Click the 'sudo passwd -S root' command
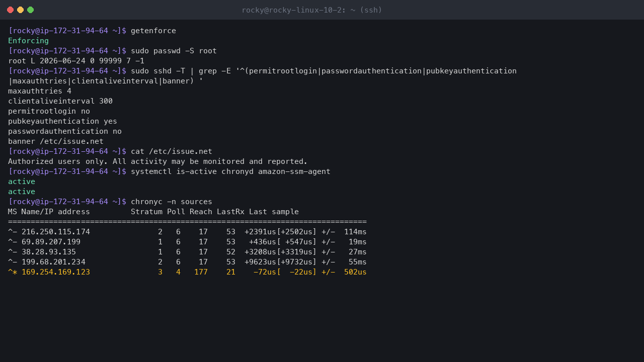The width and height of the screenshot is (644, 362). coord(174,51)
